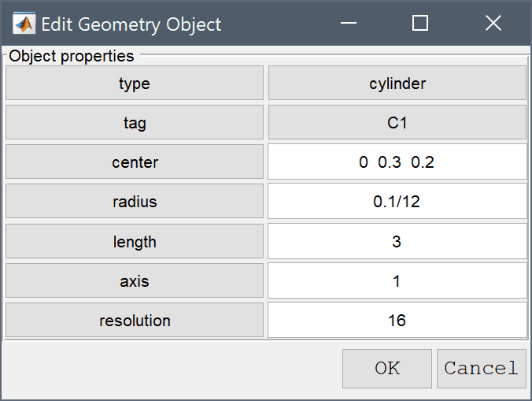Click the resolution label cell
This screenshot has width=532, height=401.
135,320
